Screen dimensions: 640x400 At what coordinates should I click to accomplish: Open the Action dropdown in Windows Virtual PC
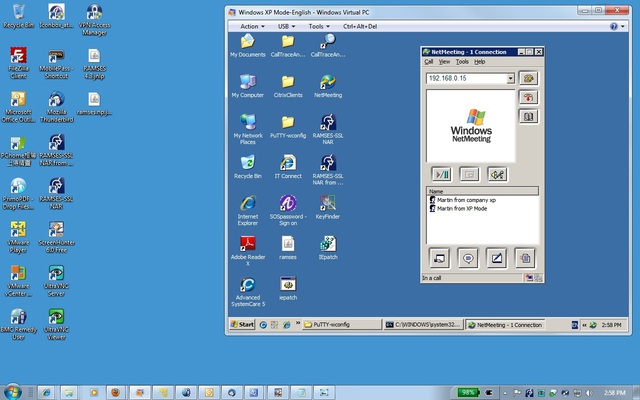click(x=252, y=26)
